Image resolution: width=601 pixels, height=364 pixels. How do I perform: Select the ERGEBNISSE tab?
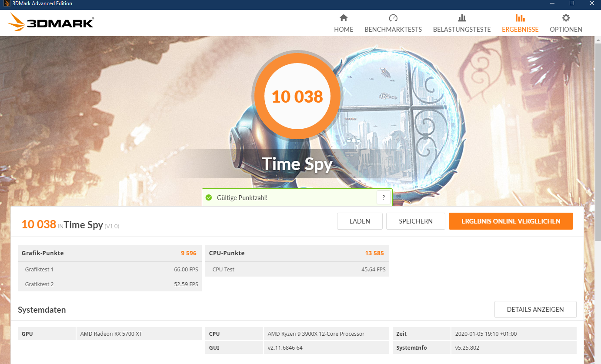click(x=520, y=23)
